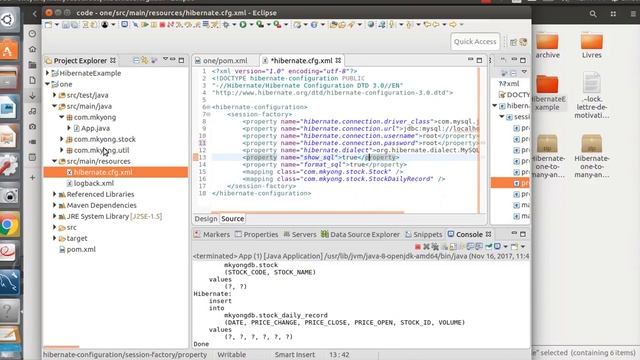Click 'Writable' in the status bar
640x360 pixels.
click(231, 355)
